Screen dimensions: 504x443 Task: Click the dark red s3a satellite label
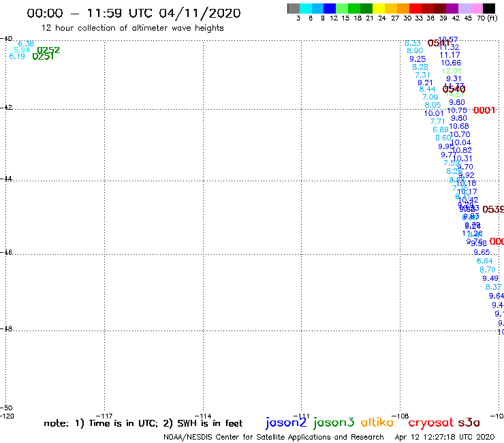pyautogui.click(x=469, y=423)
